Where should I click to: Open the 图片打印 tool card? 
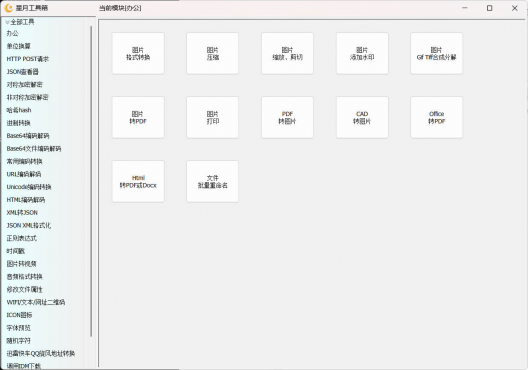point(212,117)
